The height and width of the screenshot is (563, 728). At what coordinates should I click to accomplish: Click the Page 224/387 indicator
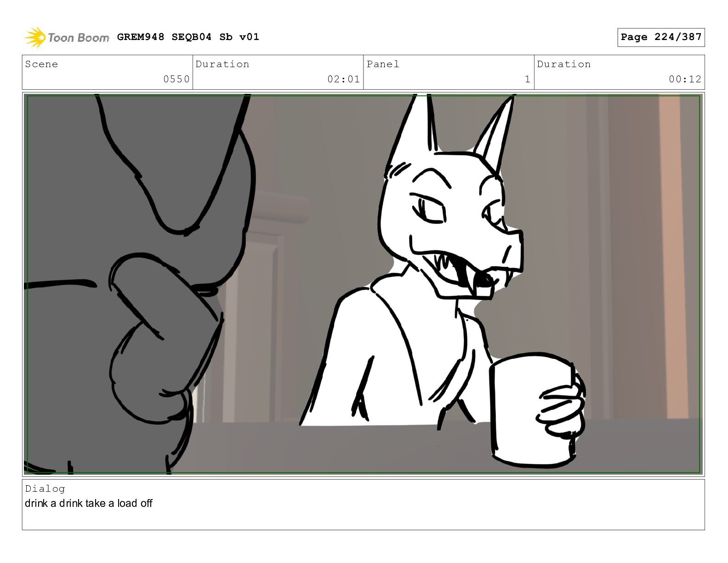click(x=661, y=37)
